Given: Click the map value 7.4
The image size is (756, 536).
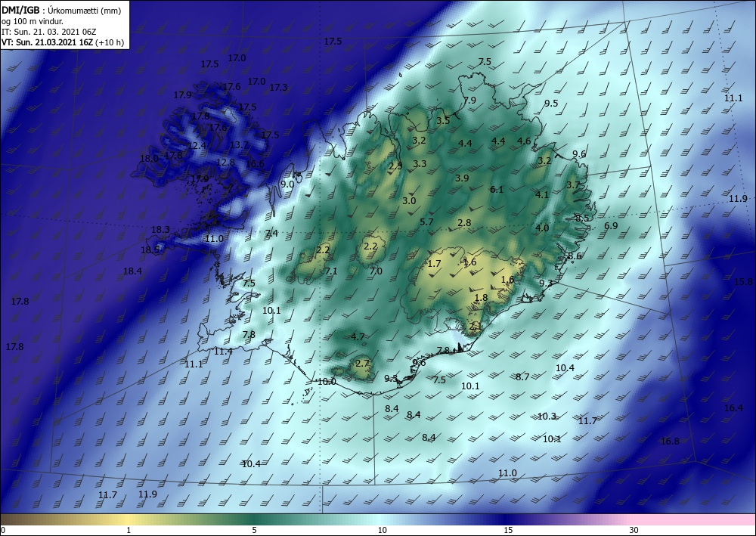Looking at the screenshot, I should [272, 234].
